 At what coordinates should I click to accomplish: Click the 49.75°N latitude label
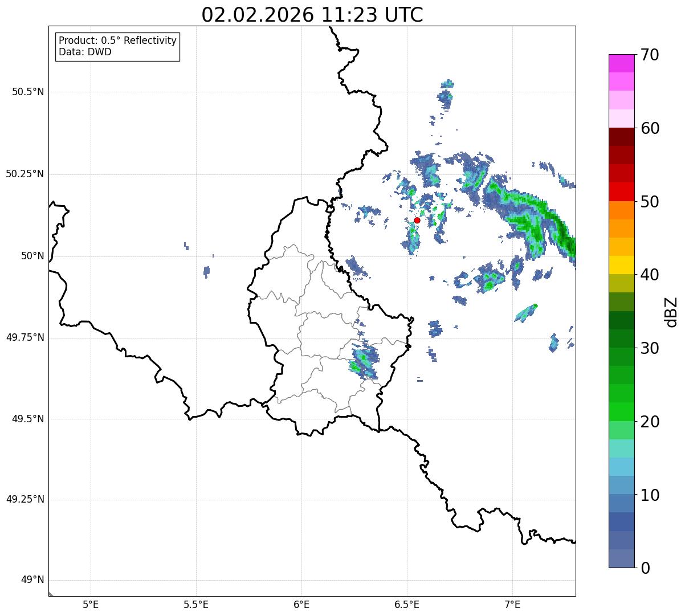pyautogui.click(x=25, y=337)
